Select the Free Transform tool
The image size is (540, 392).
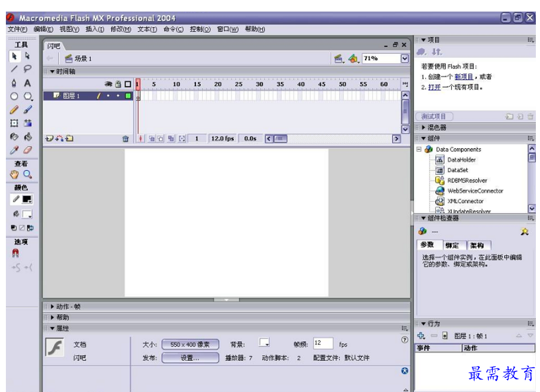pyautogui.click(x=15, y=123)
